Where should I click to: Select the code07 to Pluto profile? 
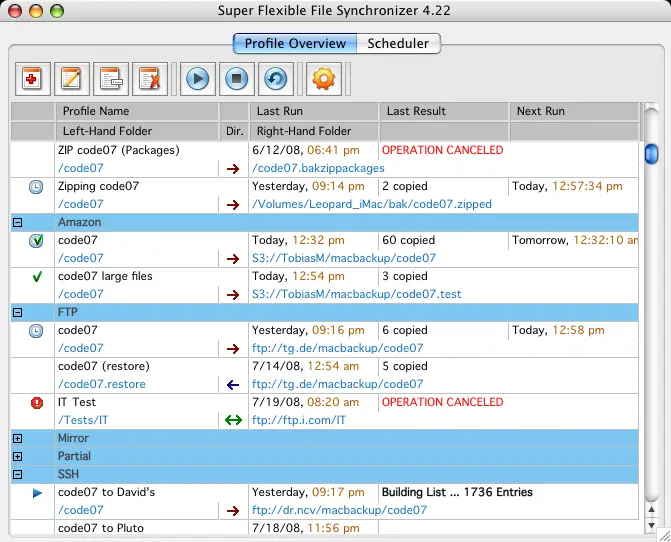(101, 528)
